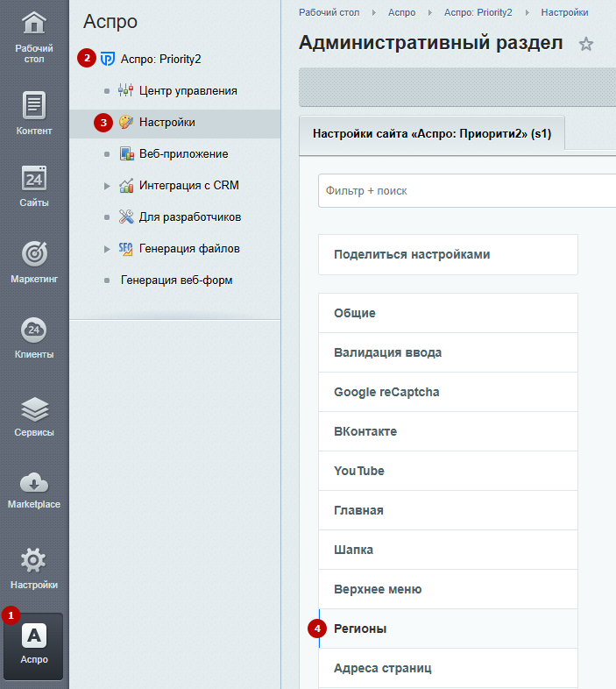Select the Настройки сайта «Аспро: Приорити2» (s1) tab

coord(432,133)
